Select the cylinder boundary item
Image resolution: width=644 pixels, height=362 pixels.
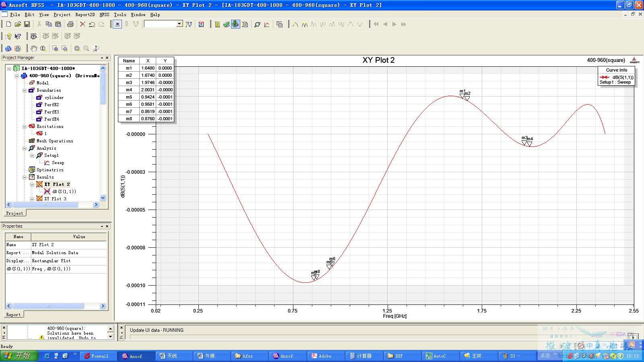[54, 97]
